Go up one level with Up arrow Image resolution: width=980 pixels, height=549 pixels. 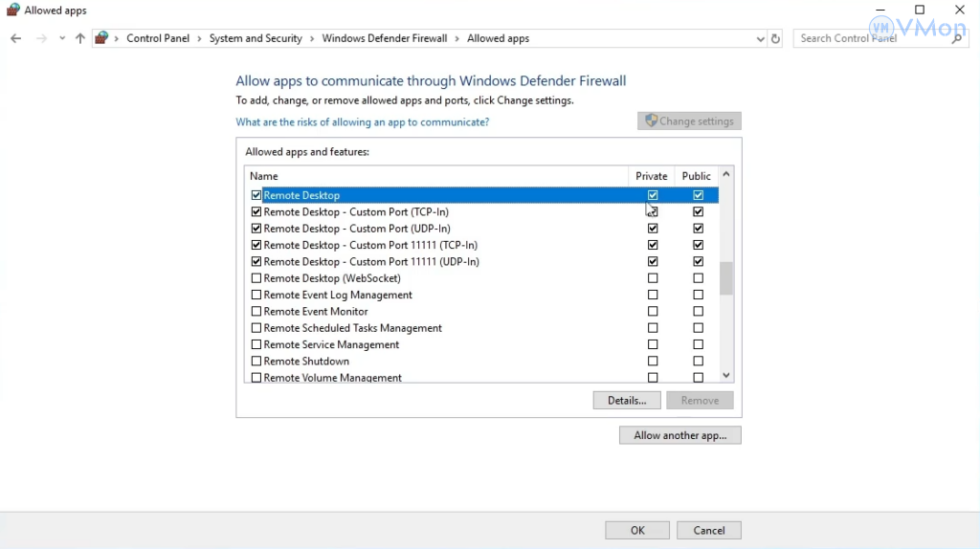[x=80, y=38]
